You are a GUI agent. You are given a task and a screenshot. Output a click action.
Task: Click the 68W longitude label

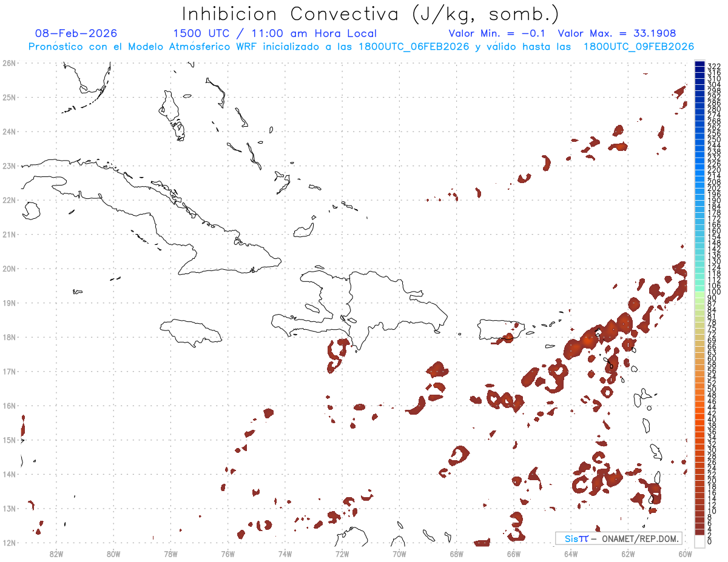click(x=457, y=554)
